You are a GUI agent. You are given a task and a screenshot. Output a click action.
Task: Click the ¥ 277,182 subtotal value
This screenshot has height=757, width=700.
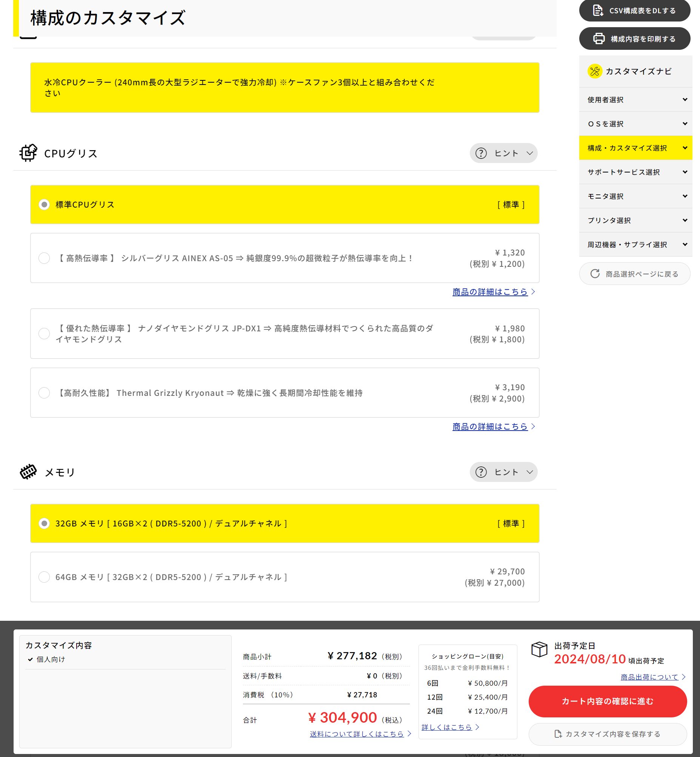352,656
